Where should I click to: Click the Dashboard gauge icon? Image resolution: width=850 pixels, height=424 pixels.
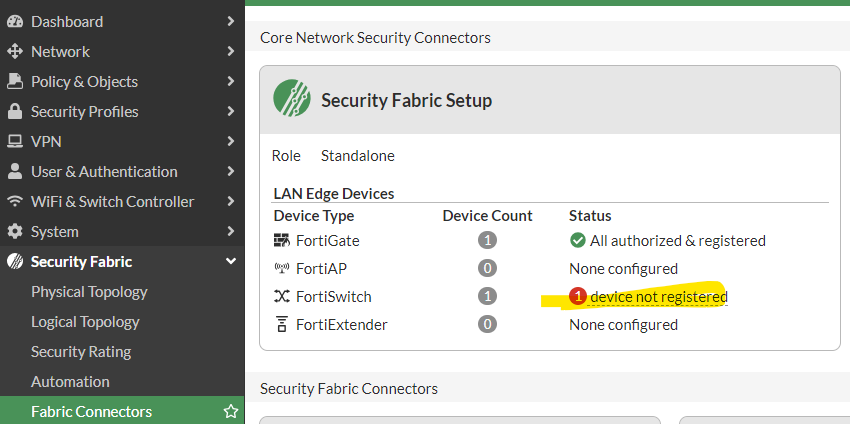coord(15,21)
